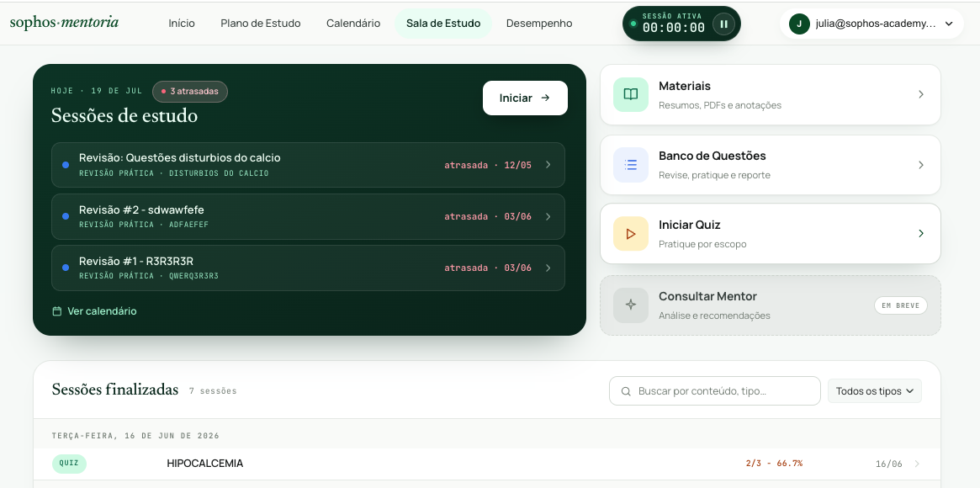
Task: Click the search magnifier icon
Action: coord(626,391)
